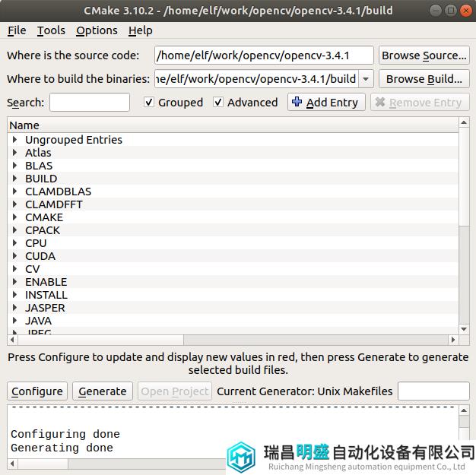Close the CMake window
Viewport: 476px width, 475px height.
[465, 11]
